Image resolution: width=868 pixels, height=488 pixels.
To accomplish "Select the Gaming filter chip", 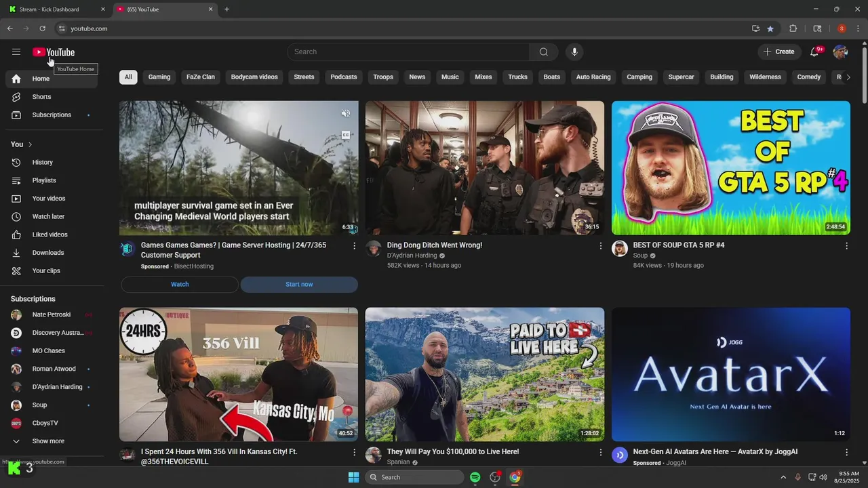I will [x=159, y=77].
